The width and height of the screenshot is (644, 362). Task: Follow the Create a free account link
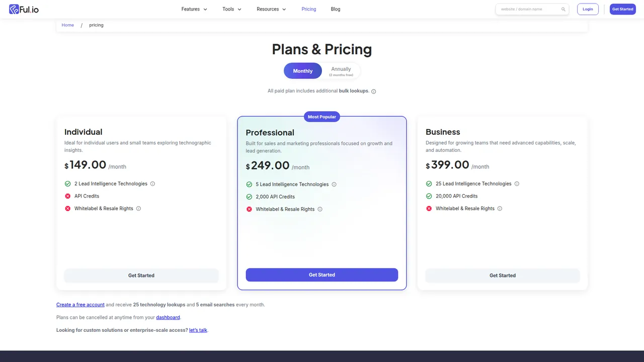point(80,304)
